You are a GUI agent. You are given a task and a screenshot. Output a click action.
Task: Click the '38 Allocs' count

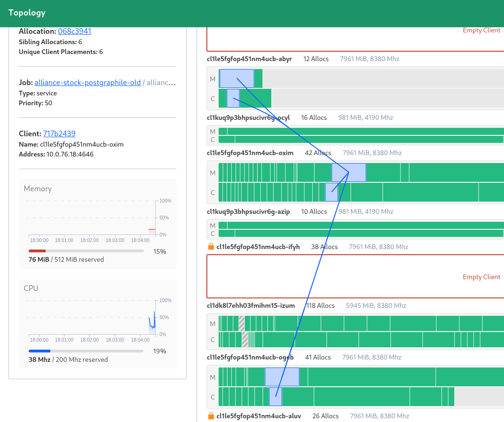click(x=324, y=247)
